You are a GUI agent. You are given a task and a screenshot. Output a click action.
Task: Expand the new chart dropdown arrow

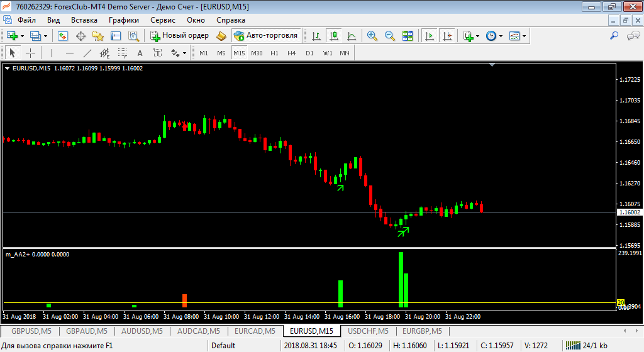22,36
